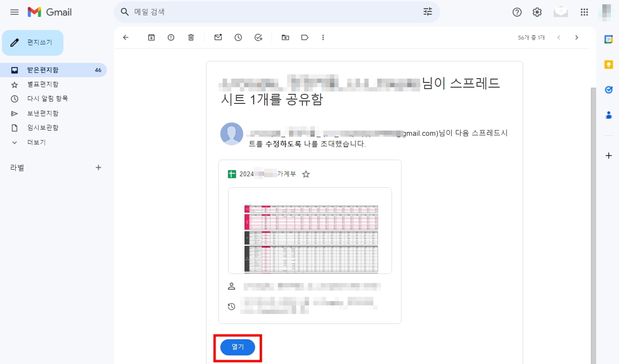Open Google Contacts side panel

tap(609, 115)
